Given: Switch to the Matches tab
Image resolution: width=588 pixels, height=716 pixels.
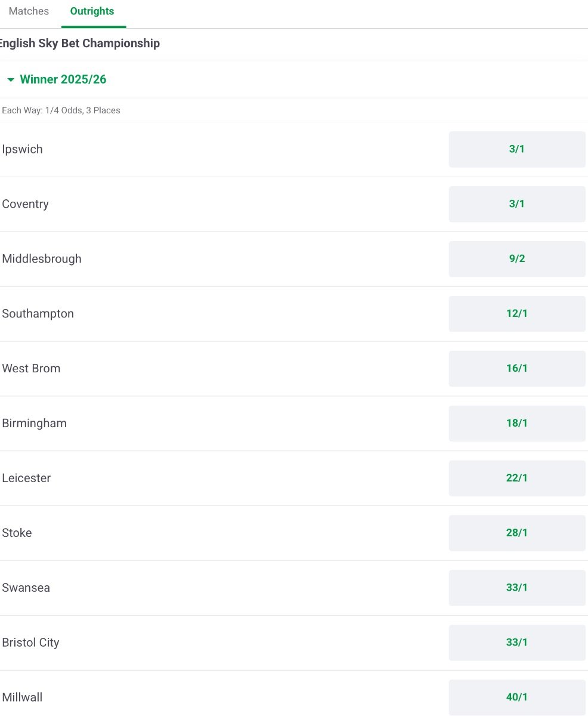Looking at the screenshot, I should 29,11.
